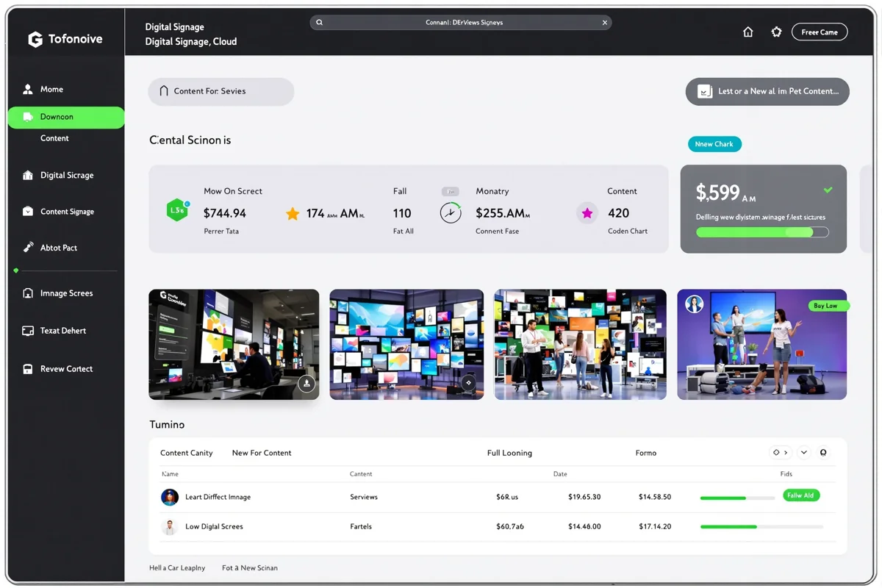882x588 pixels.
Task: Open the Full Looning tab
Action: tap(509, 453)
